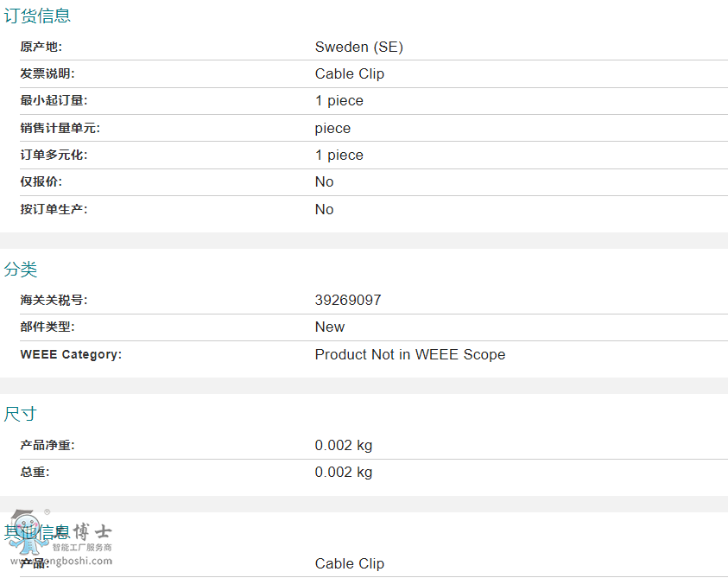728x578 pixels.
Task: Click the 产品 Cable Clip value at bottom
Action: pos(350,563)
